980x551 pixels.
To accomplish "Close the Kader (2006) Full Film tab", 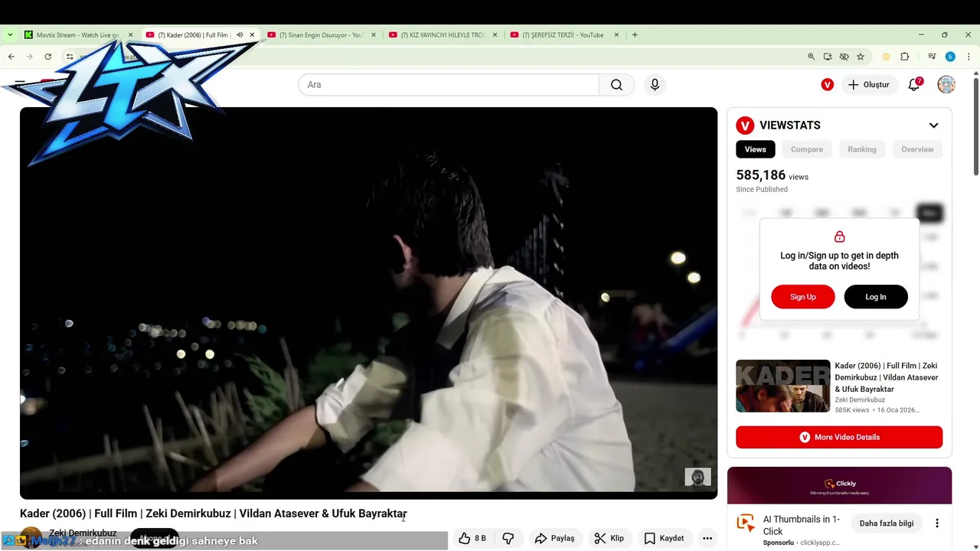I will [252, 35].
